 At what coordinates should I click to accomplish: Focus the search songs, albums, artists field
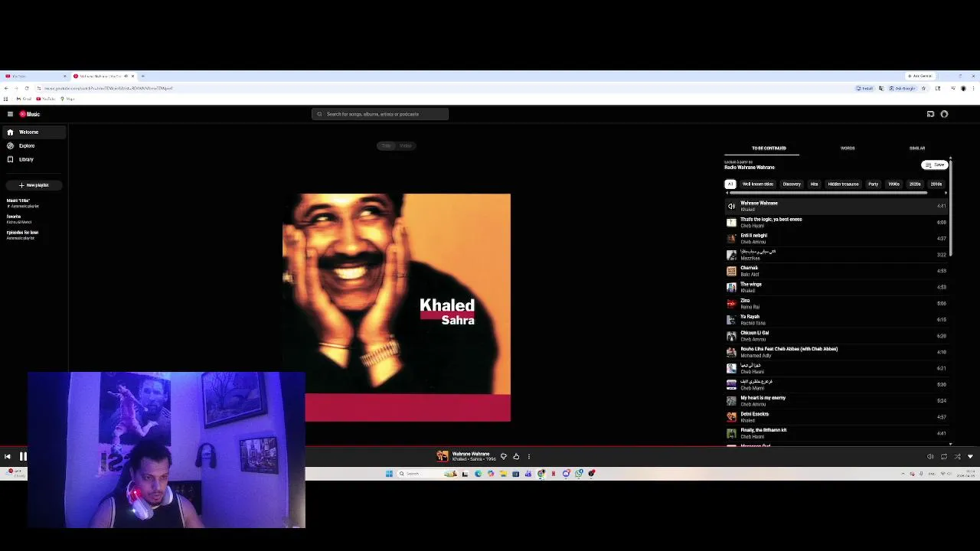(380, 114)
